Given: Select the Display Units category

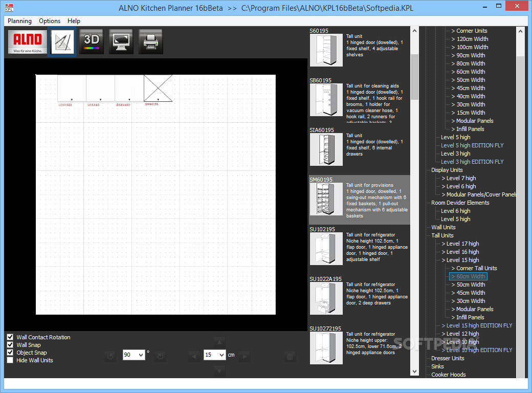Looking at the screenshot, I should click(x=447, y=170).
